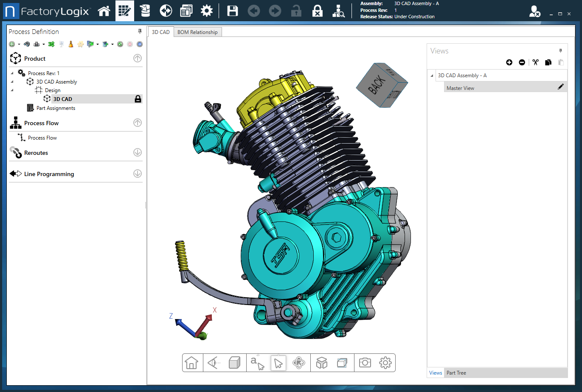This screenshot has width=582, height=392.
Task: Select the orbit rotation tool below the 3D model
Action: [299, 363]
